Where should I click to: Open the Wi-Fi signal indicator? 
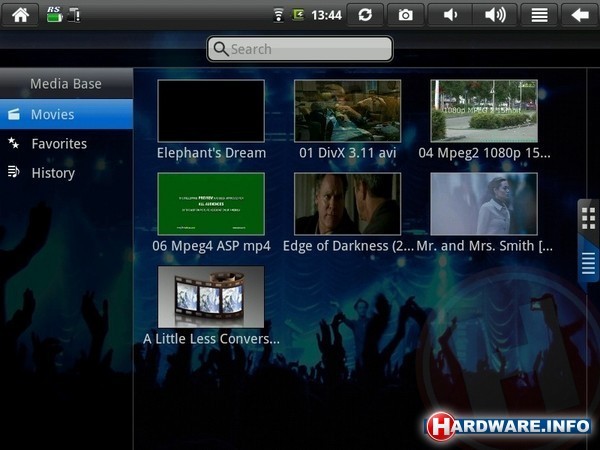point(279,15)
